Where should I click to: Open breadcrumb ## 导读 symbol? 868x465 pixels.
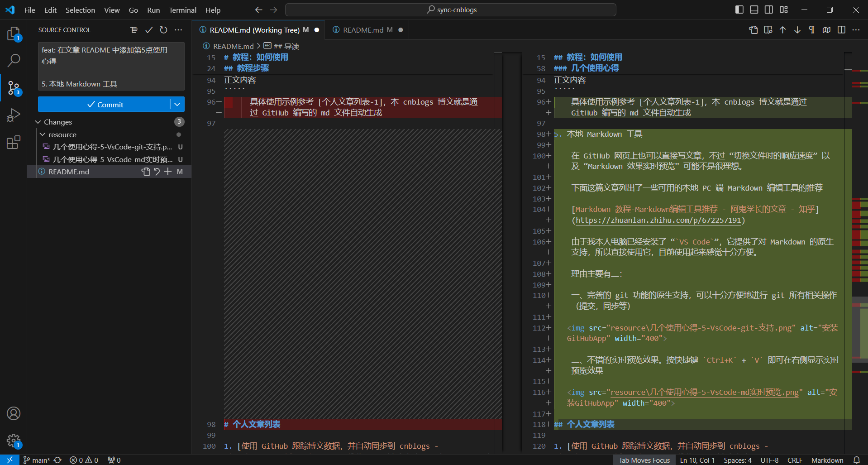click(x=281, y=46)
